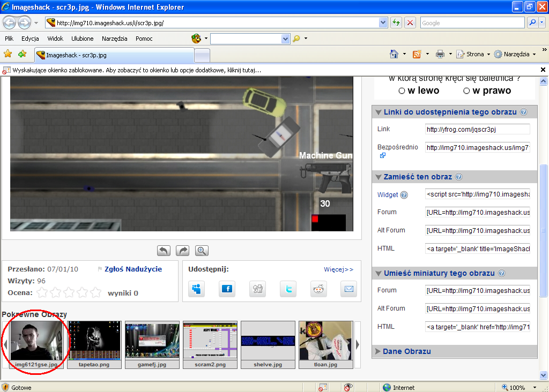Expand the 'Dane Obrazu' section

click(378, 351)
